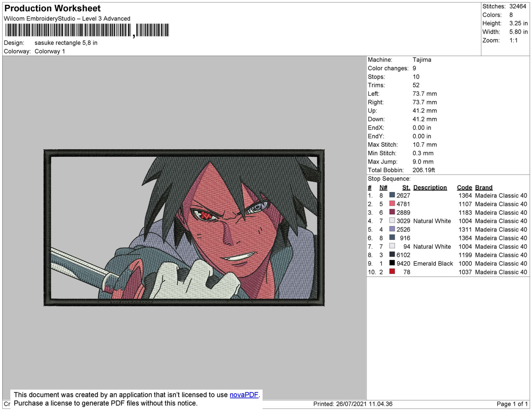Click the Brand column header
This screenshot has height=411, width=532.
pyautogui.click(x=483, y=187)
